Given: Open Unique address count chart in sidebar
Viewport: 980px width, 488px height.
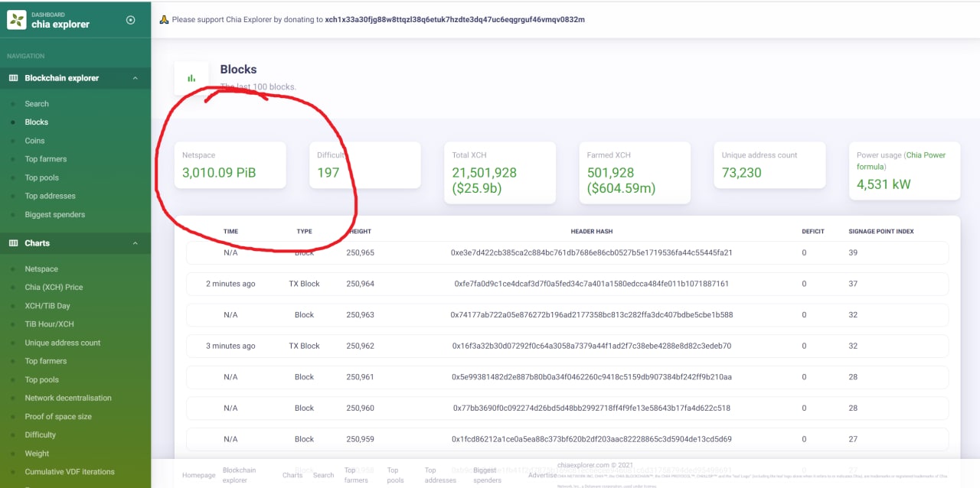Looking at the screenshot, I should point(63,343).
